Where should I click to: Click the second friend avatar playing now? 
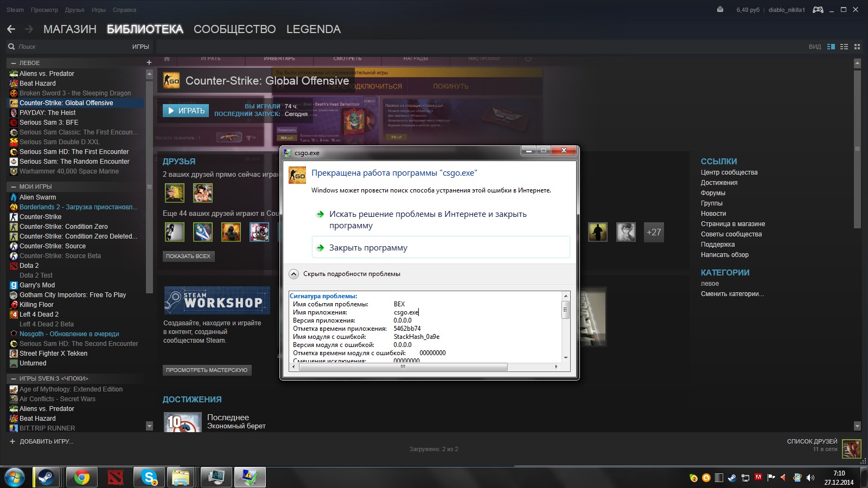point(203,192)
